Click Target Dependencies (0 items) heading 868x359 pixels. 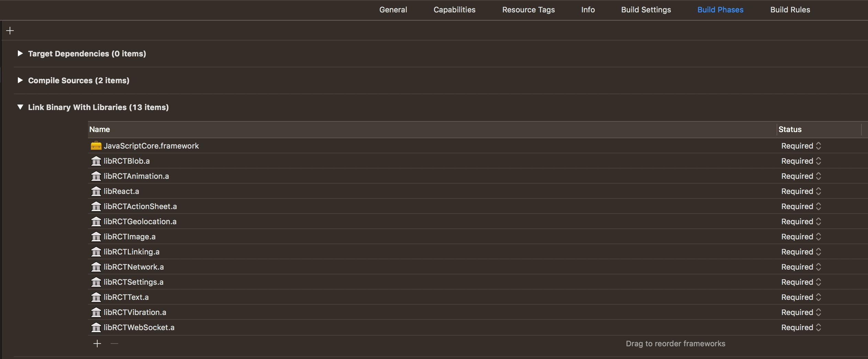pyautogui.click(x=87, y=54)
